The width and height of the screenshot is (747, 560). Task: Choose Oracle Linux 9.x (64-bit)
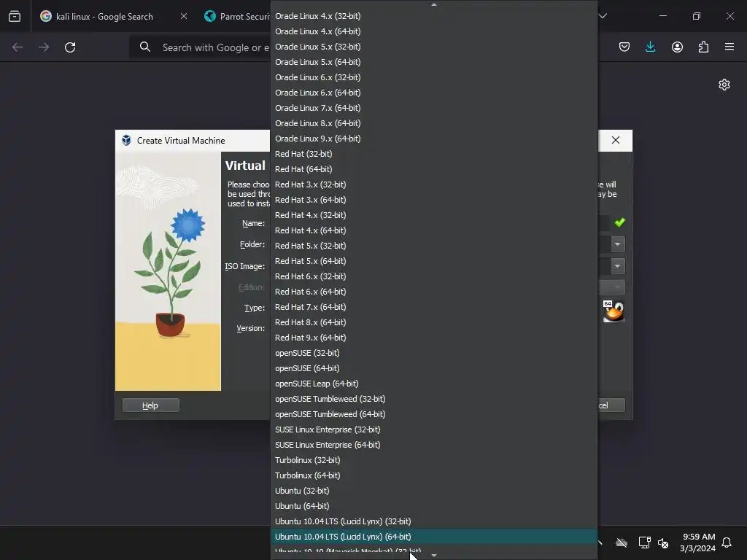[433, 139]
